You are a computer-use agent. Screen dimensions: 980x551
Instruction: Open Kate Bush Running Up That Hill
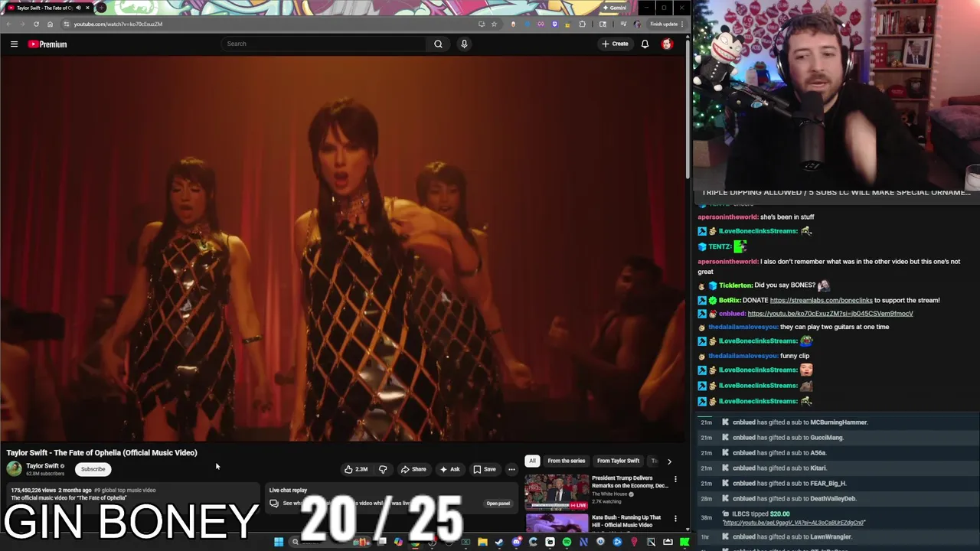(x=626, y=521)
